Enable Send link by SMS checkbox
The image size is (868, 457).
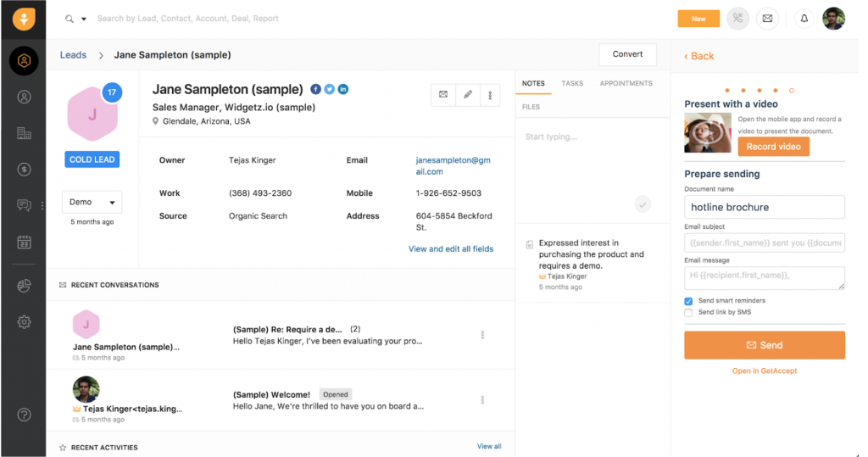[688, 313]
